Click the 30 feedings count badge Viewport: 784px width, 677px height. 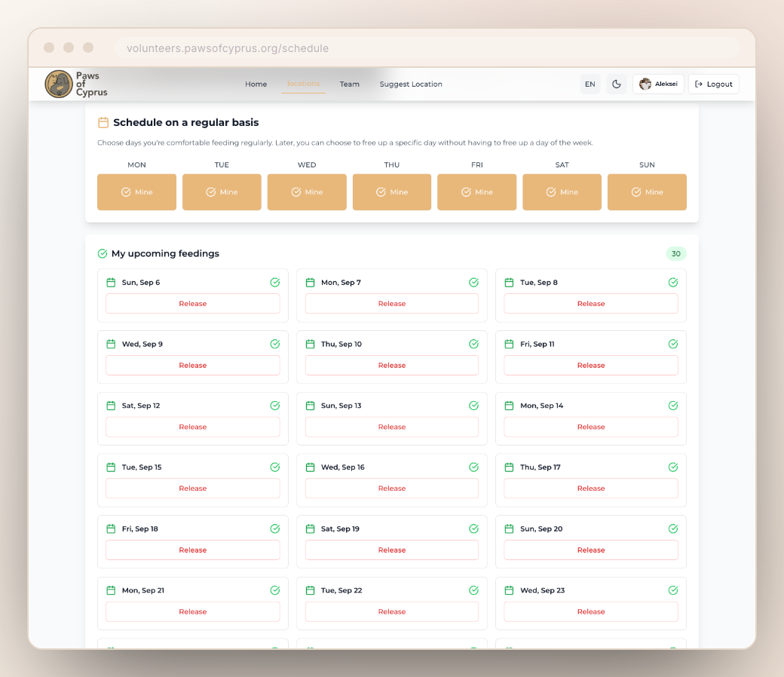pos(676,253)
